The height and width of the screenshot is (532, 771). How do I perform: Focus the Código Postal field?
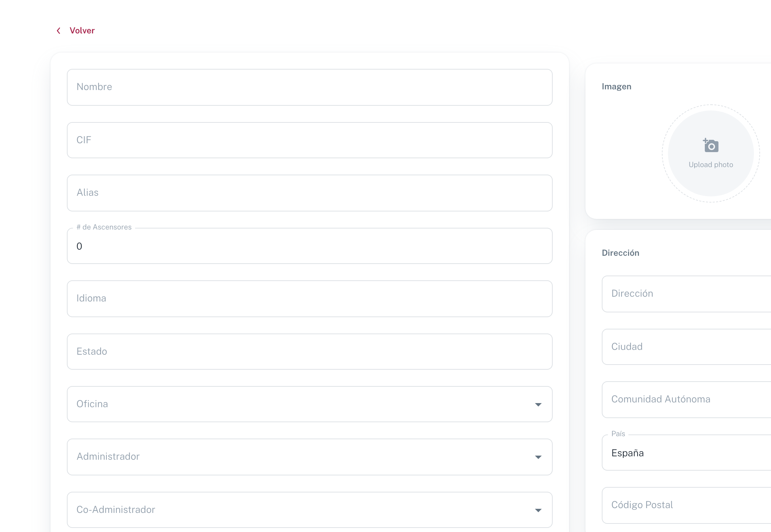pos(686,505)
